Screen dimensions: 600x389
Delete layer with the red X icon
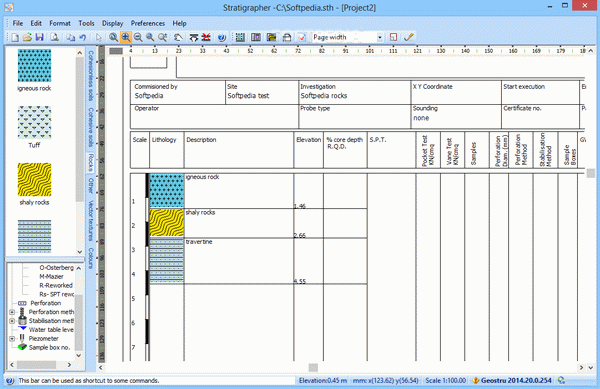[x=206, y=37]
